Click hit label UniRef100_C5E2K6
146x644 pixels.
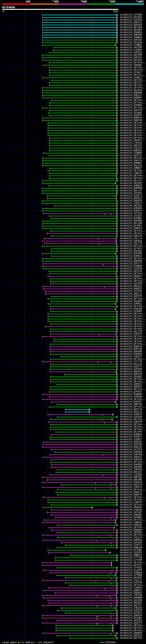pos(131,607)
